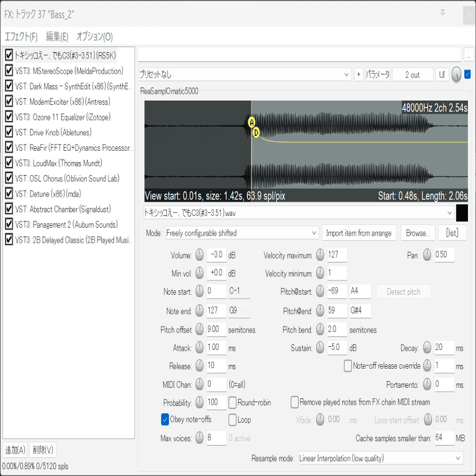Click the Pitch offset semitones input field
This screenshot has height=476, width=476.
coord(217,330)
